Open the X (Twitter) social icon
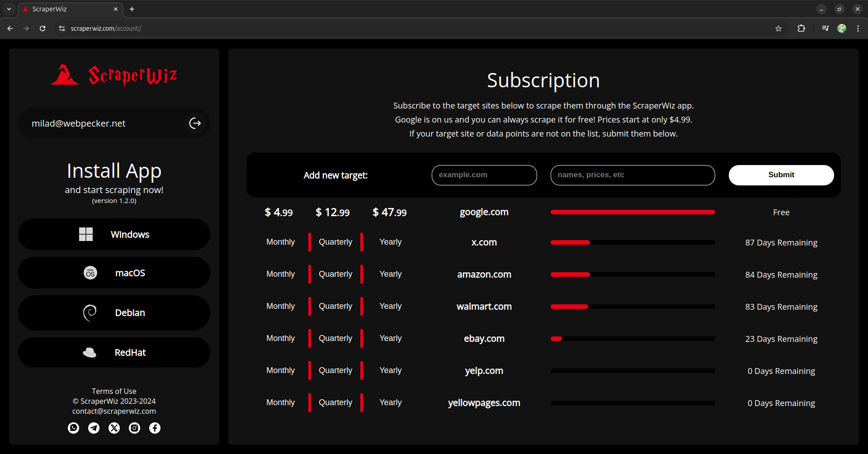 [x=114, y=428]
